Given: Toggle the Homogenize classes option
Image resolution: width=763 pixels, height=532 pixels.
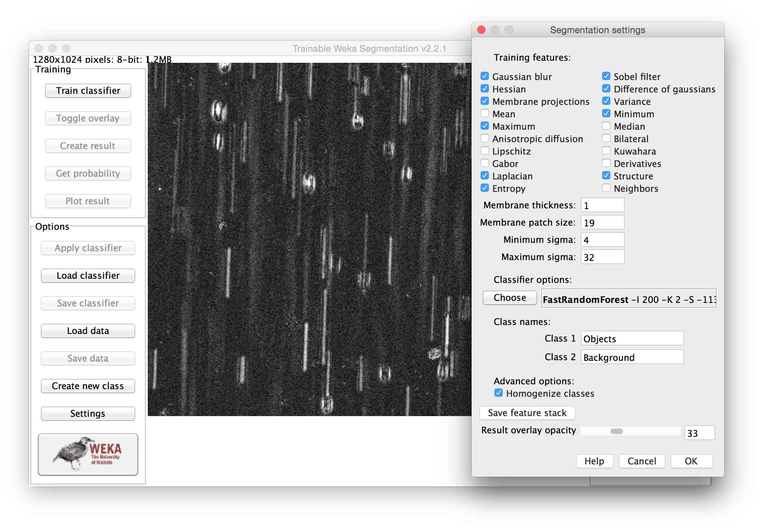Looking at the screenshot, I should click(x=499, y=393).
